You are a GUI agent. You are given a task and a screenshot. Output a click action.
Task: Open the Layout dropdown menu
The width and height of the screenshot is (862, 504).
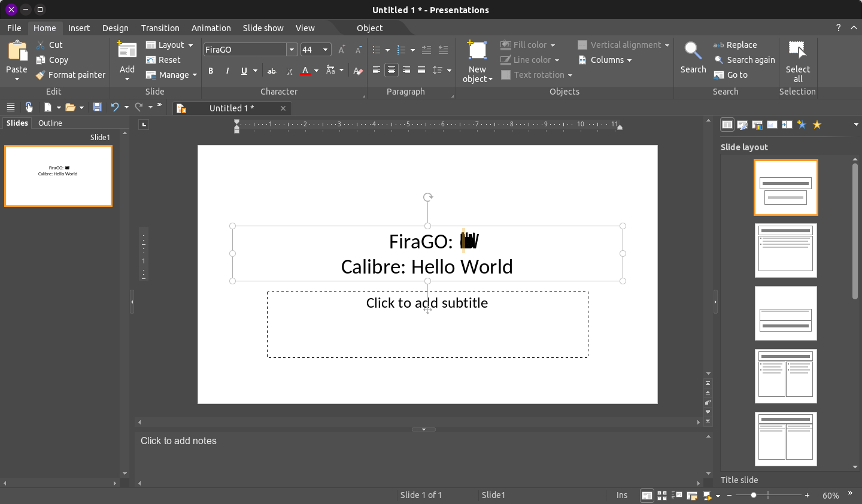click(171, 45)
